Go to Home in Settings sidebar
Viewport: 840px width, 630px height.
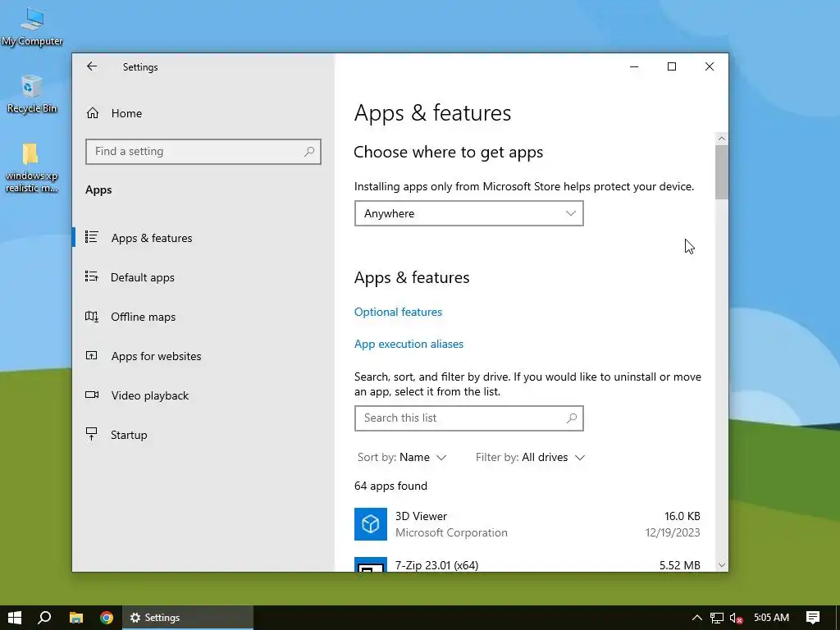[126, 113]
